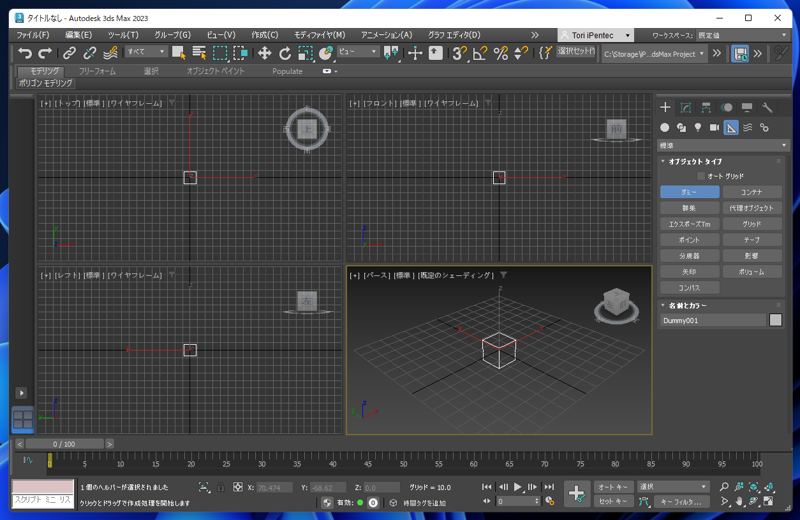Open the ファイル(F) menu
The width and height of the screenshot is (800, 520).
(33, 35)
